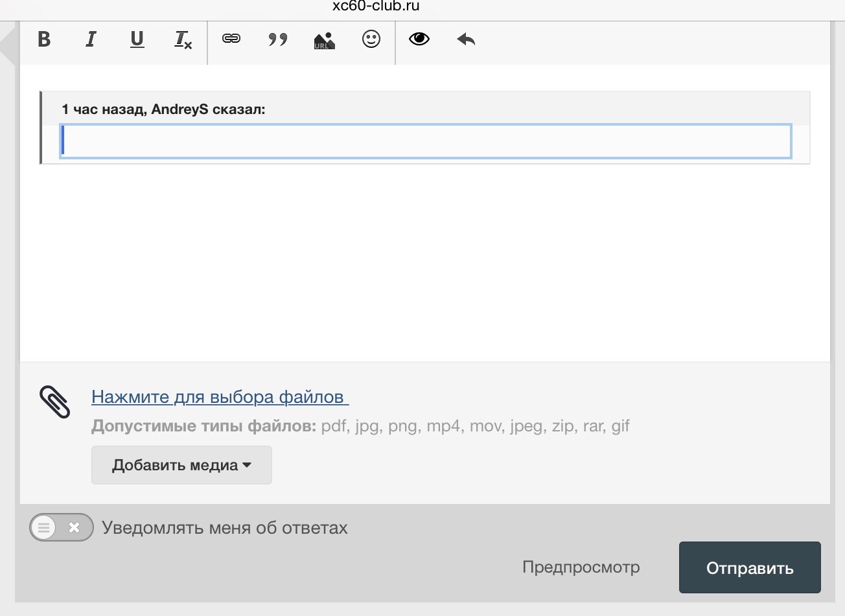The image size is (845, 616).
Task: Open the emoji smiley picker
Action: (x=371, y=40)
